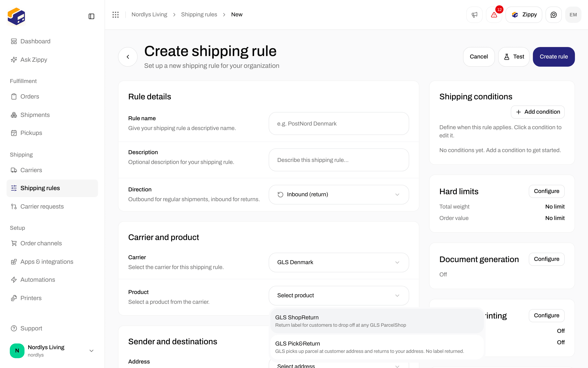
Task: Open the chat support icon
Action: point(553,15)
